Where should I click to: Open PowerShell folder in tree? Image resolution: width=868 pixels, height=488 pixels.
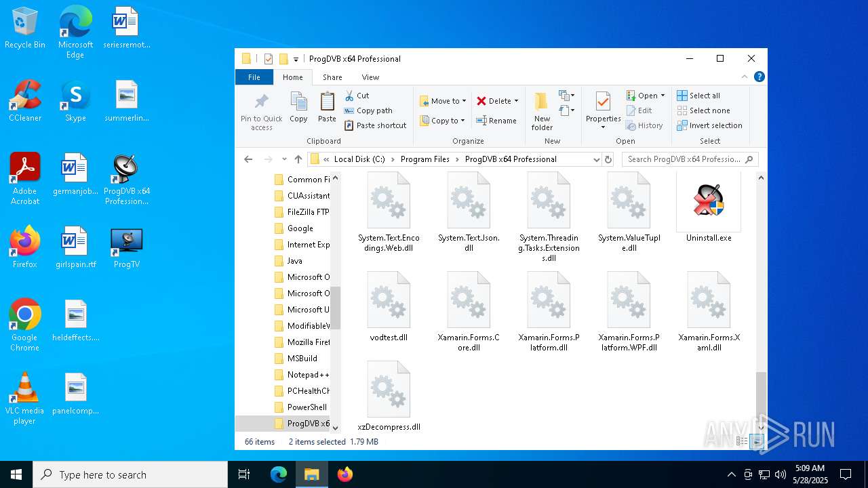302,407
